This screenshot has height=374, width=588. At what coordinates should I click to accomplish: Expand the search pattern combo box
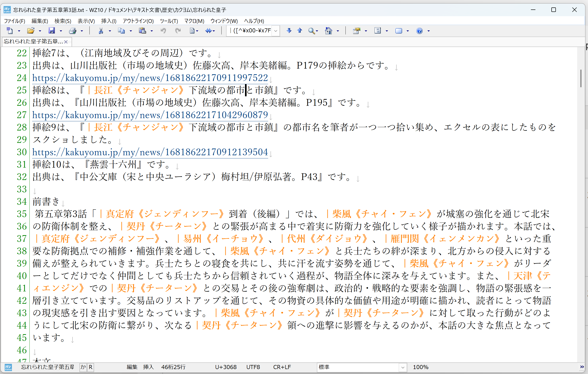(x=276, y=31)
